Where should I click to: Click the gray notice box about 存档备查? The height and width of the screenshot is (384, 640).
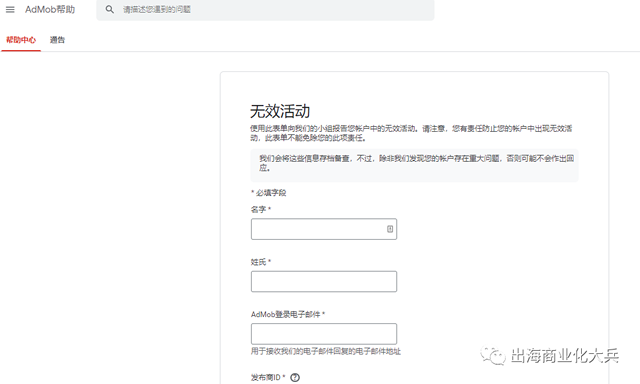coord(414,165)
